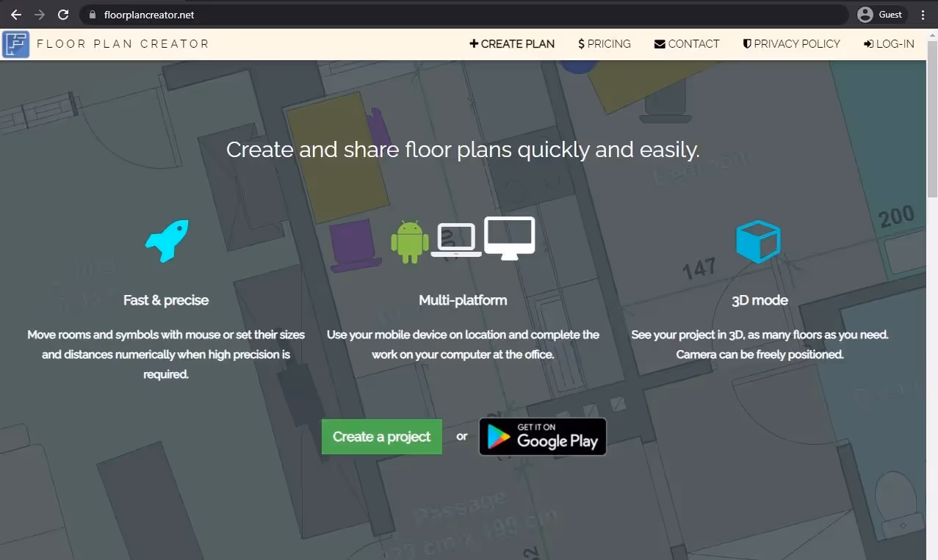Screen dimensions: 938x560
Task: Click the padlock site info icon
Action: point(93,15)
